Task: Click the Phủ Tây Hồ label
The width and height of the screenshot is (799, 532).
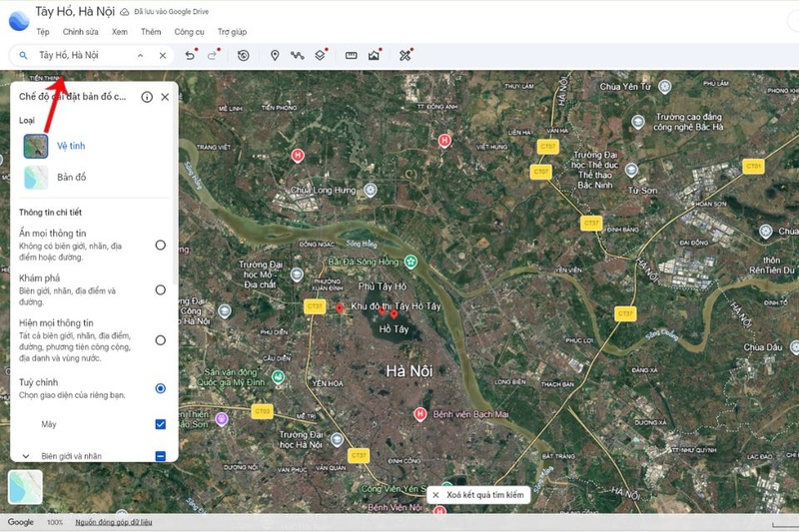Action: 383,286
